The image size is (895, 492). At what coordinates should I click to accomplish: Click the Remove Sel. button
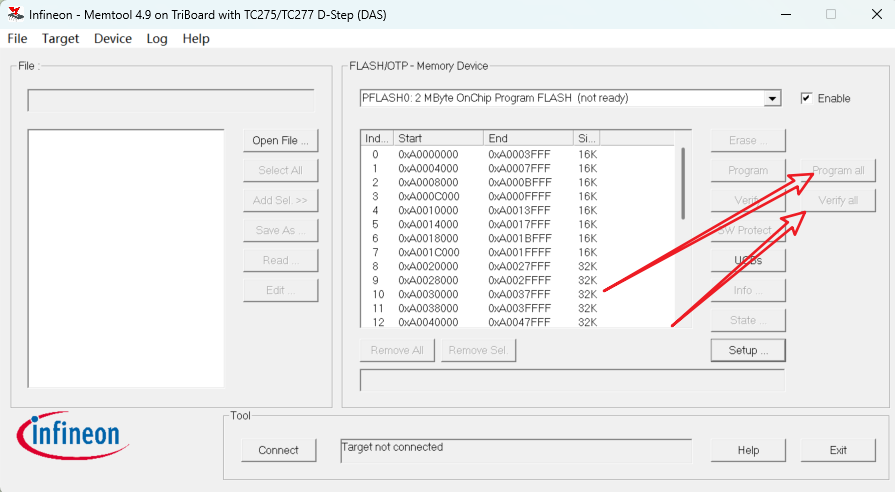[x=478, y=350]
